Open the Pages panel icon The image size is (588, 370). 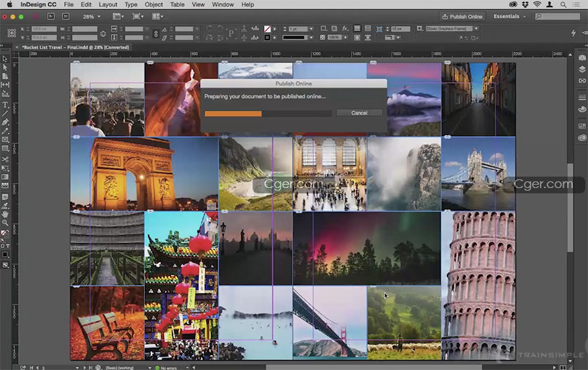[582, 58]
